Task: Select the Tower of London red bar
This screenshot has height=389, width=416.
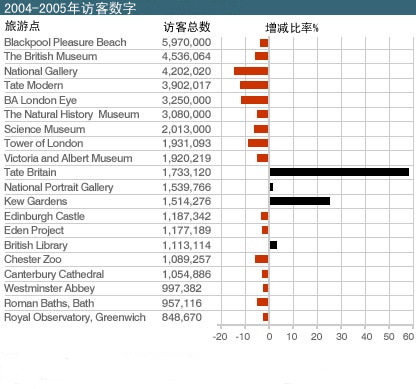Action: [258, 143]
